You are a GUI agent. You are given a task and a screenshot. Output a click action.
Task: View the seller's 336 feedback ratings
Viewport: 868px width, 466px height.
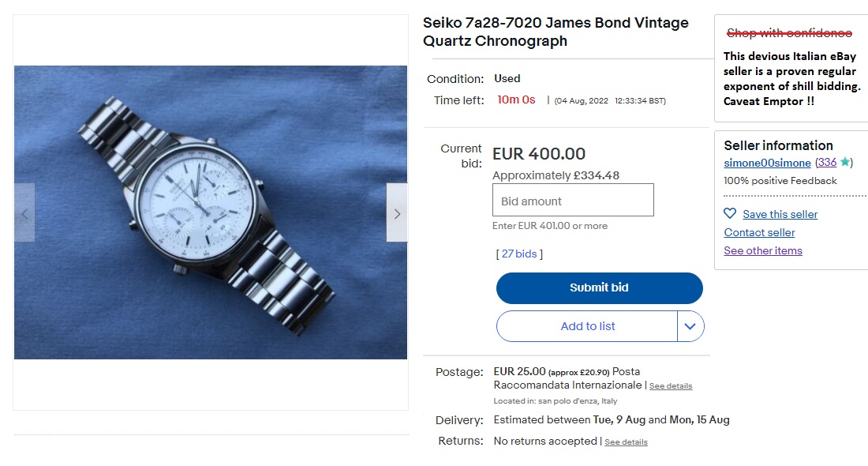825,163
